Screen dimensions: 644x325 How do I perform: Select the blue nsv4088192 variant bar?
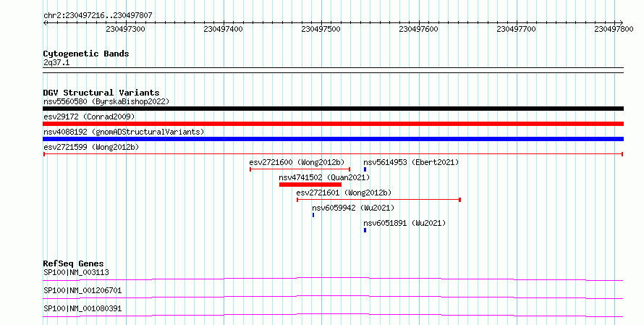333,139
